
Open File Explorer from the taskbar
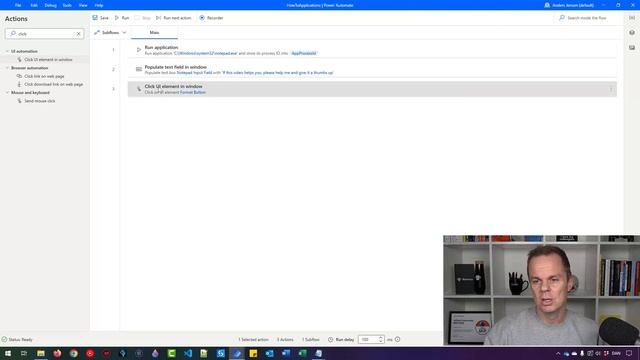point(41,353)
